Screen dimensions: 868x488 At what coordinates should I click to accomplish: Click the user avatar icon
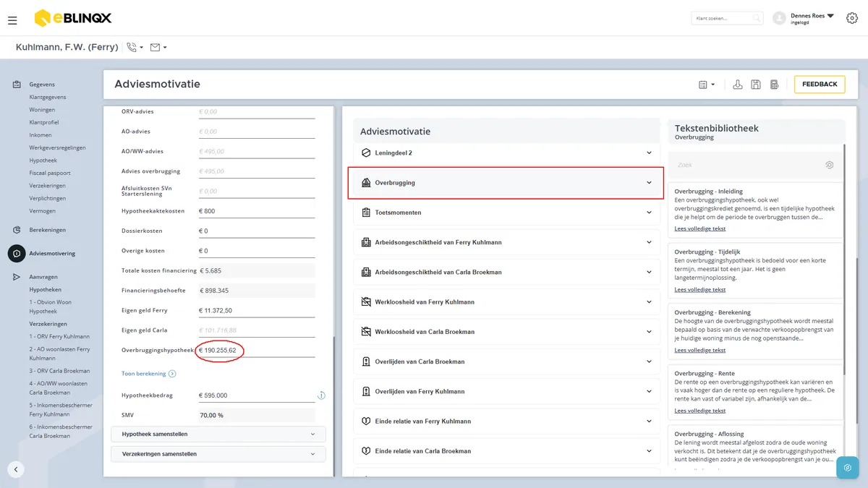(779, 18)
